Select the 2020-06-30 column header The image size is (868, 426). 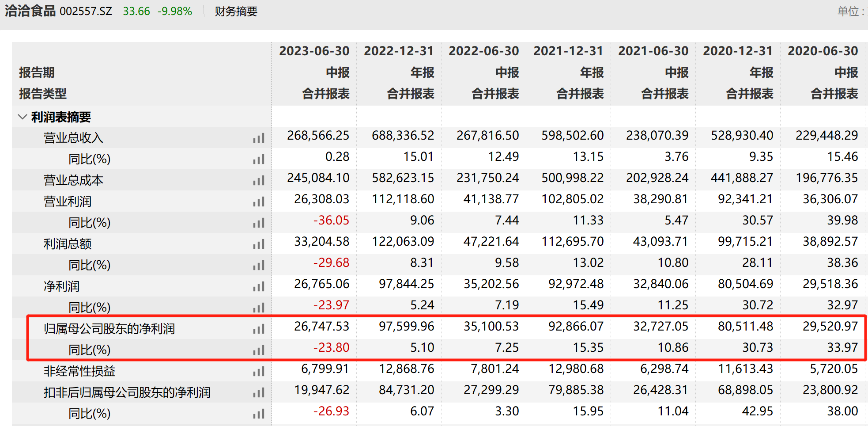click(x=823, y=51)
